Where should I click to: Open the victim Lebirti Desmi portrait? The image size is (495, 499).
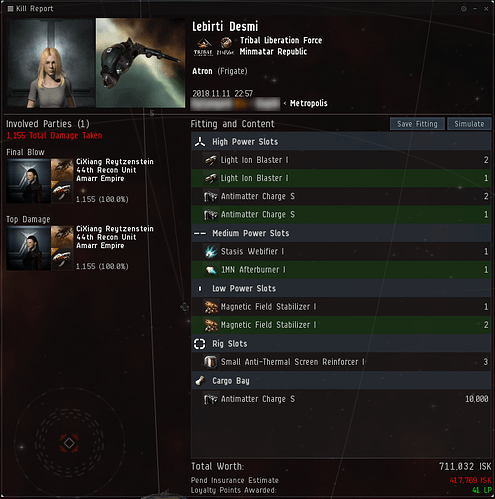click(50, 63)
